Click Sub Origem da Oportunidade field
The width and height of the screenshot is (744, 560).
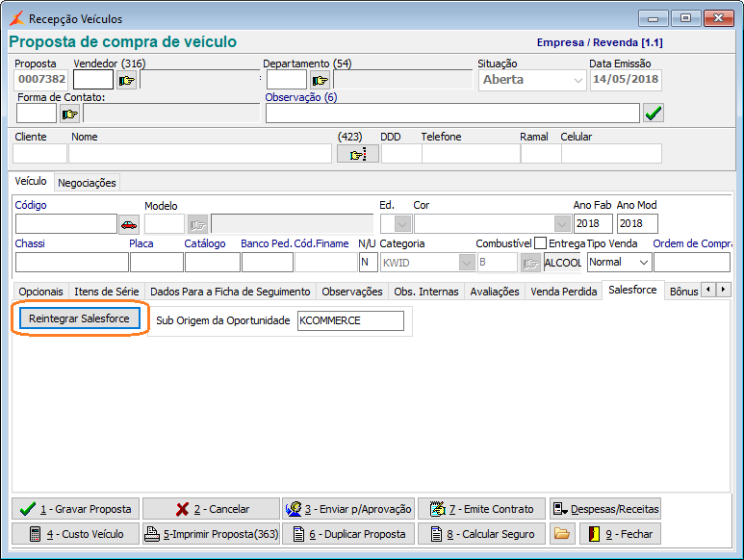point(350,320)
